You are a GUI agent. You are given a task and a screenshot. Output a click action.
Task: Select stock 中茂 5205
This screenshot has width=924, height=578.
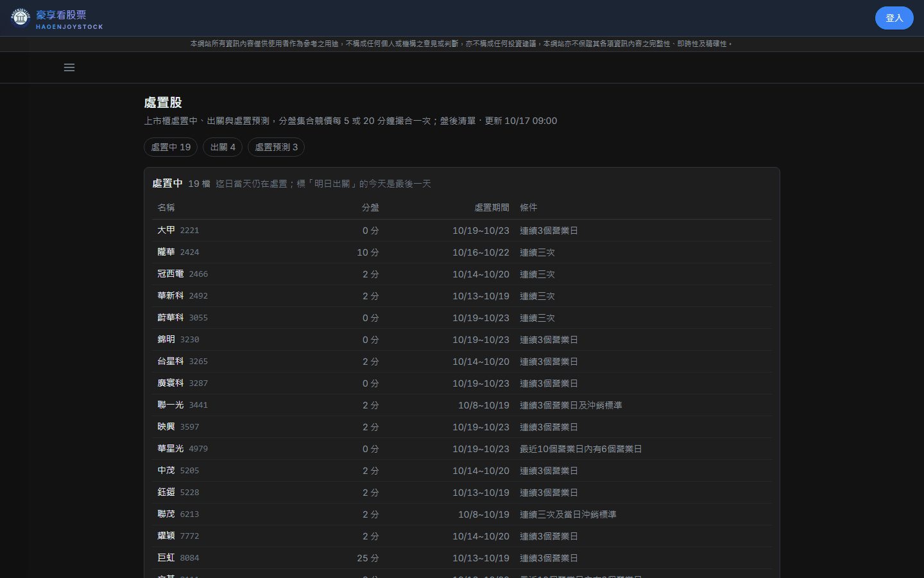(178, 470)
